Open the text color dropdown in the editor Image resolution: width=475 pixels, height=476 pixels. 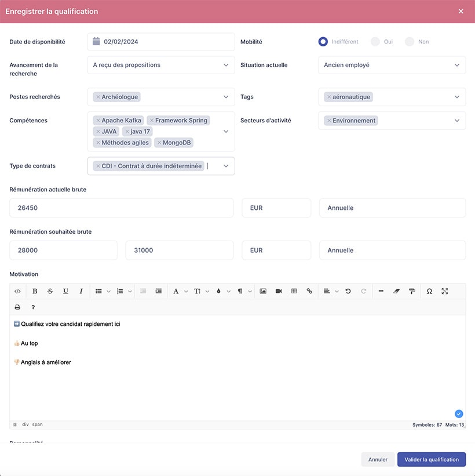pos(218,291)
